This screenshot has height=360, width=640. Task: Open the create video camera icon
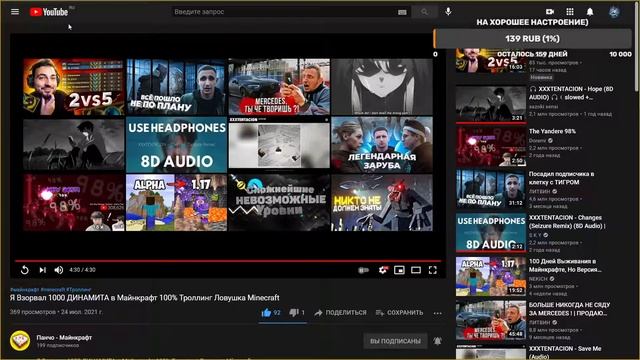coord(550,11)
